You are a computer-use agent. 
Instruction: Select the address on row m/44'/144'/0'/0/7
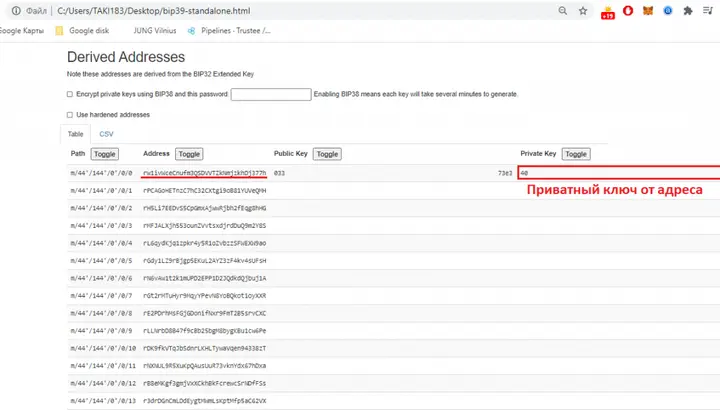click(x=204, y=296)
